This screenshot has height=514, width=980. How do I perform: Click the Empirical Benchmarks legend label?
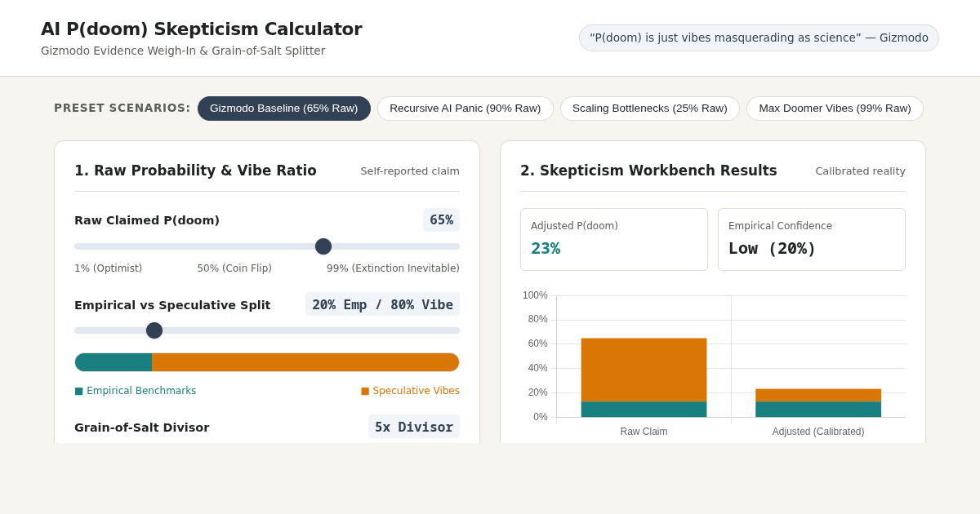coord(136,391)
